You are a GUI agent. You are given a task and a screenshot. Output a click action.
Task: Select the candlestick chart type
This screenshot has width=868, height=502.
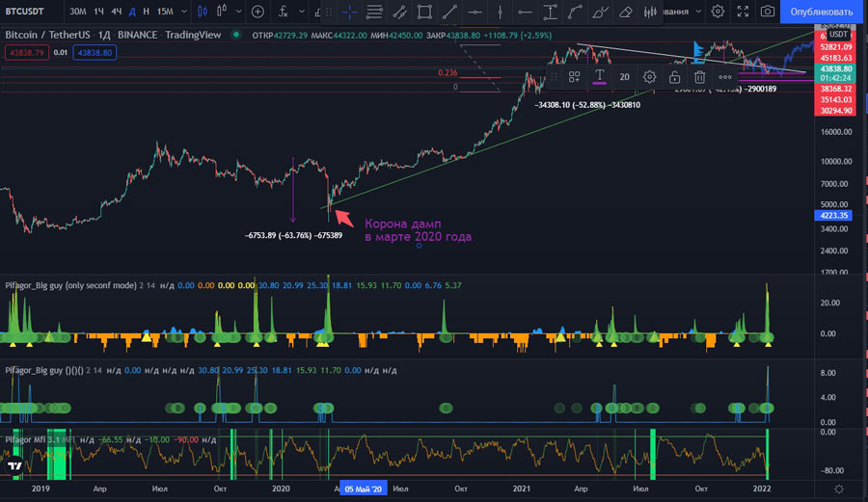click(x=202, y=12)
